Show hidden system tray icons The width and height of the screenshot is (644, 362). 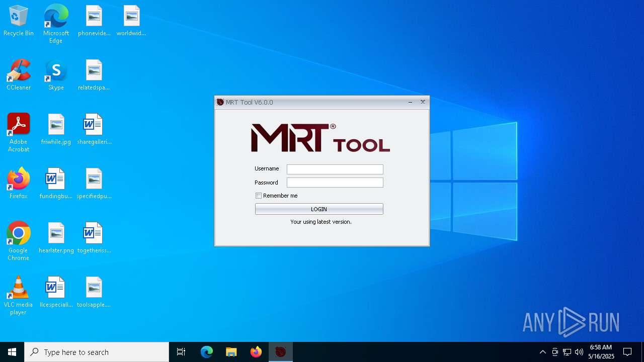click(542, 352)
